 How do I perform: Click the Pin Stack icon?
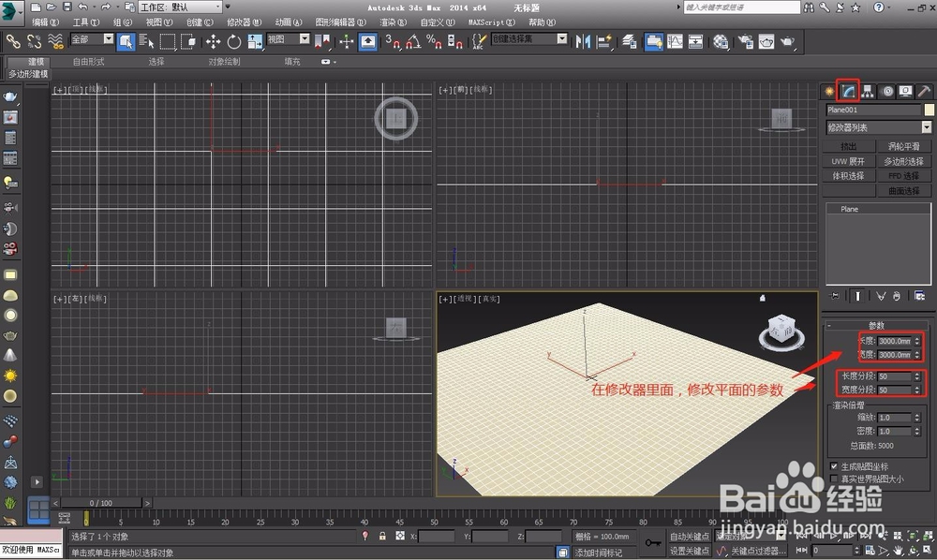[x=835, y=296]
